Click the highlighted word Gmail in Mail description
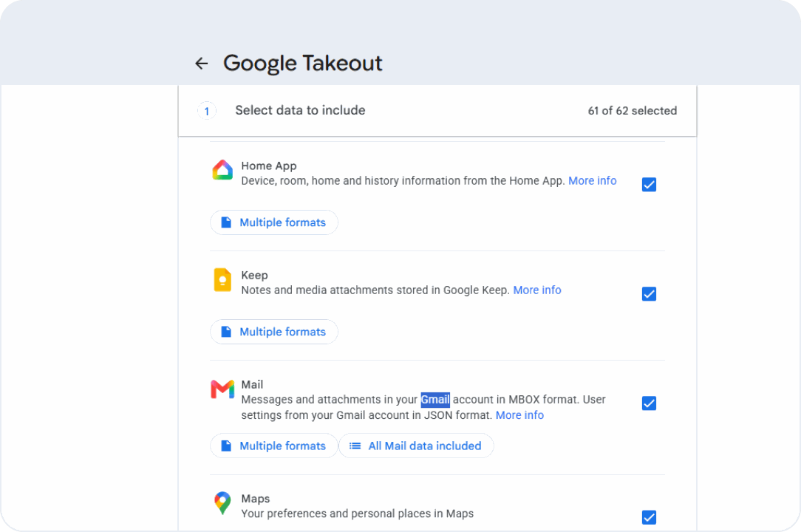 coord(435,399)
